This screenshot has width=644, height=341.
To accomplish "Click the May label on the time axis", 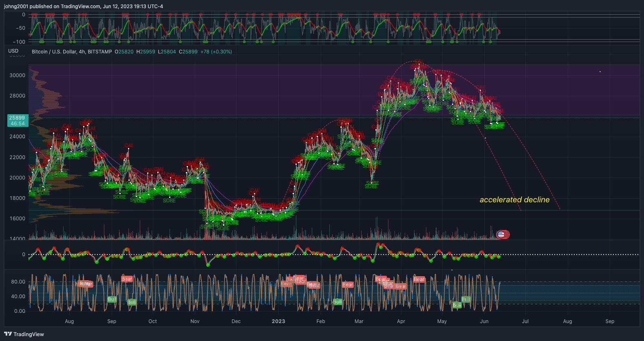I will point(442,321).
